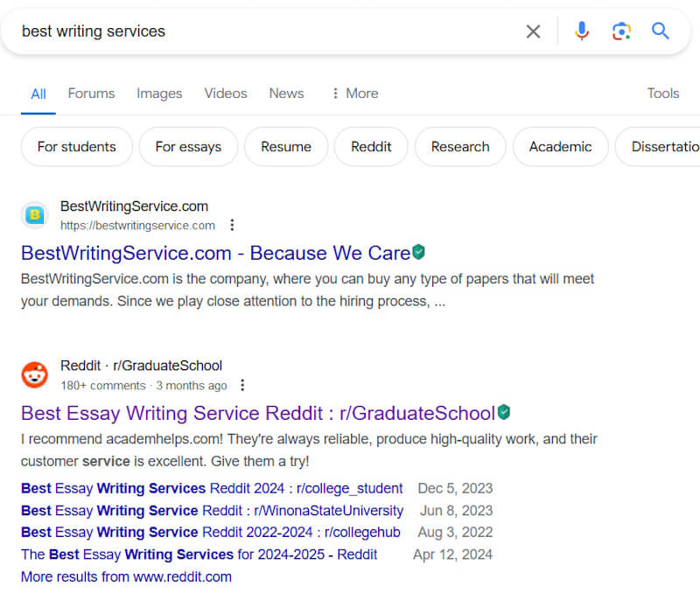Switch to the Images tab
This screenshot has width=700, height=600.
click(159, 94)
